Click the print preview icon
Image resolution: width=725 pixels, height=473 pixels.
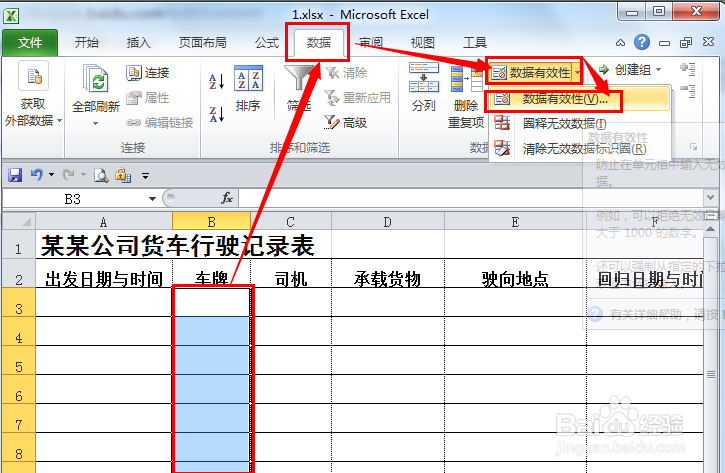[101, 175]
